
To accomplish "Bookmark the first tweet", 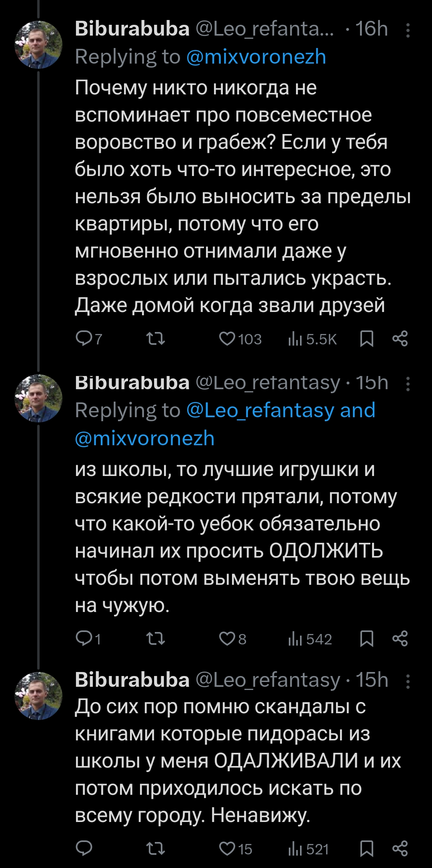I will [366, 339].
